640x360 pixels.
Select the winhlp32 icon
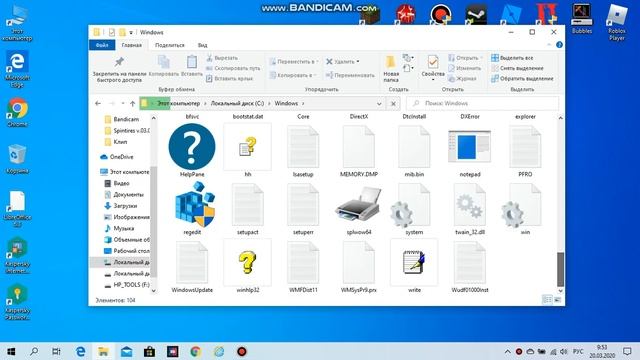coord(247,262)
